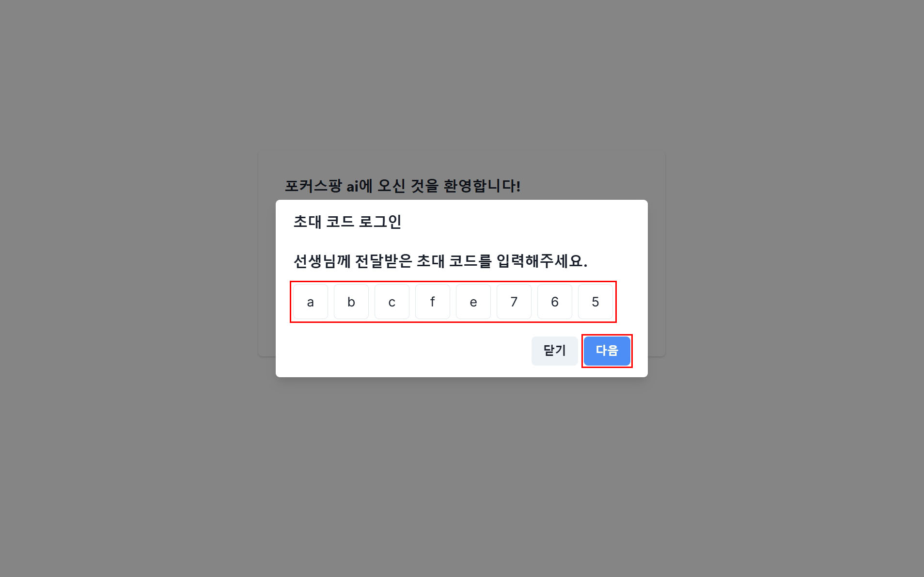Focus the code box with letter 'c'
Viewport: 924px width, 577px height.
[x=392, y=302]
